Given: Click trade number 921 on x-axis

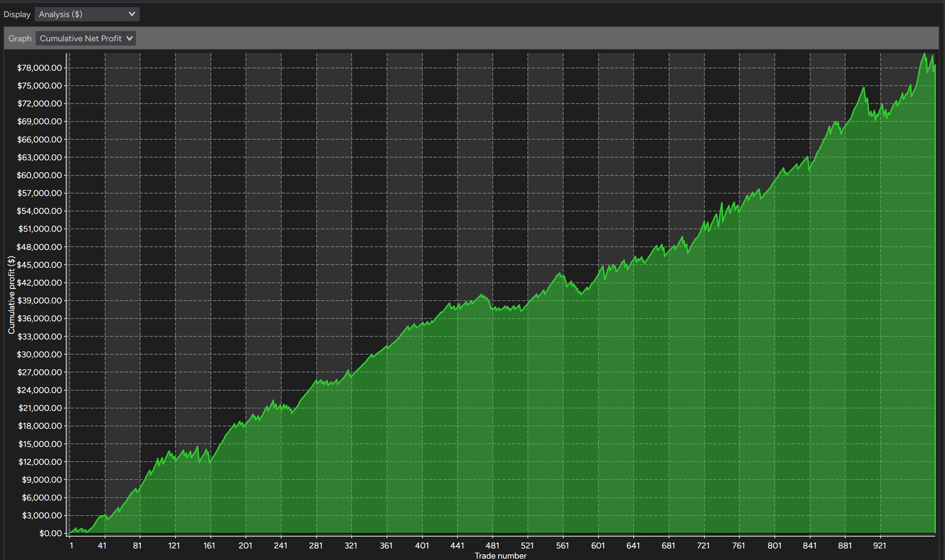Looking at the screenshot, I should (x=879, y=545).
